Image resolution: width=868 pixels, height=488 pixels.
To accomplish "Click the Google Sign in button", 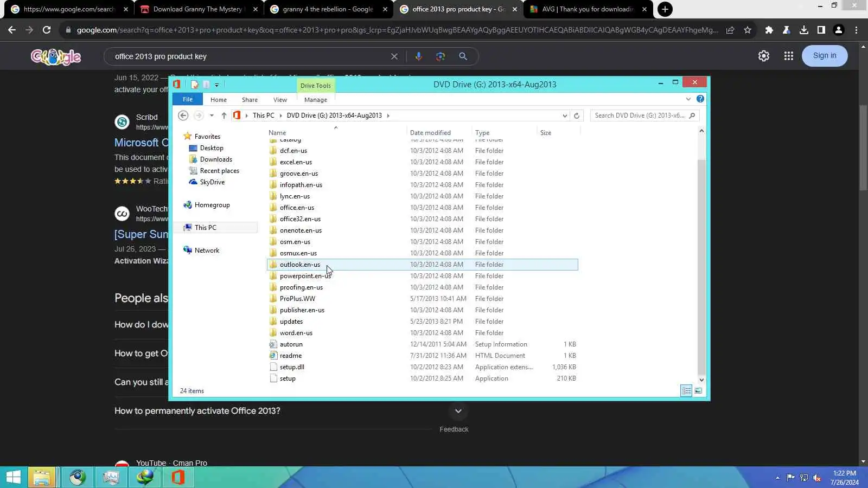I will [825, 55].
